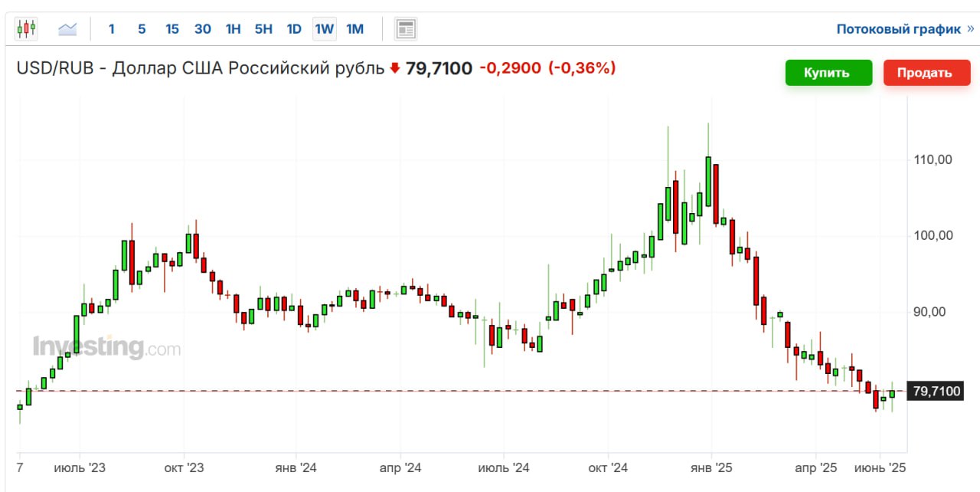Image resolution: width=980 pixels, height=492 pixels.
Task: Select the 15 minute timeframe
Action: tap(172, 29)
